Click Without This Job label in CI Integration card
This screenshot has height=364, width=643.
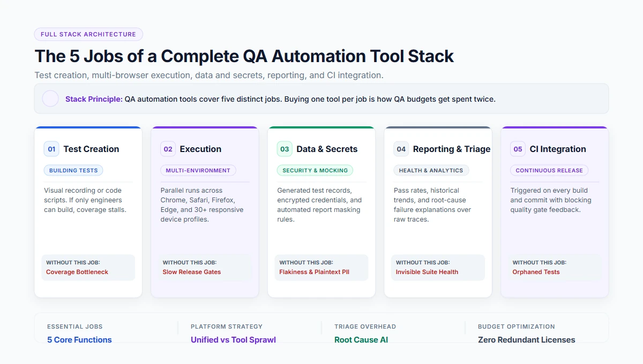[x=539, y=263]
